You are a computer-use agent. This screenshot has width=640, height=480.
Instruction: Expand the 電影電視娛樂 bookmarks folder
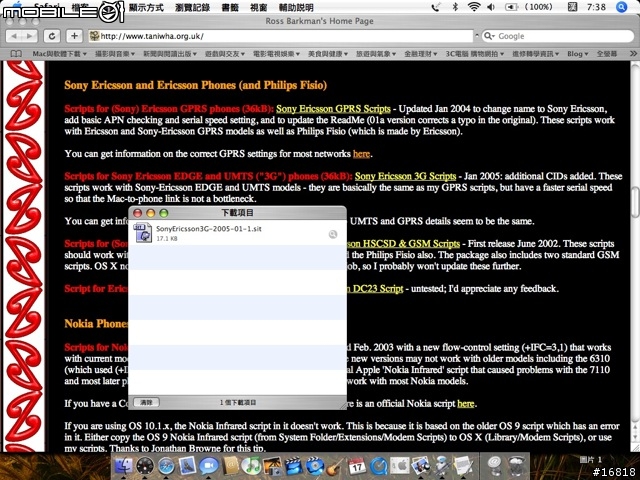[x=276, y=54]
